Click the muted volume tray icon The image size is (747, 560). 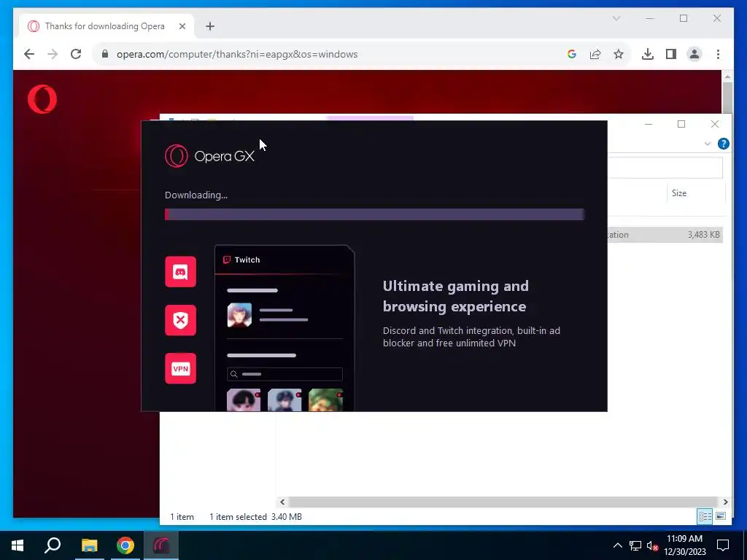(x=652, y=545)
